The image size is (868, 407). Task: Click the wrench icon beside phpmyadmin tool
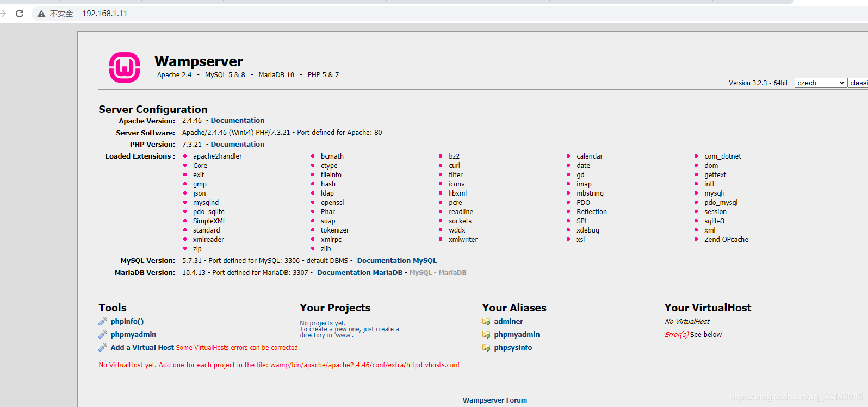tap(103, 334)
